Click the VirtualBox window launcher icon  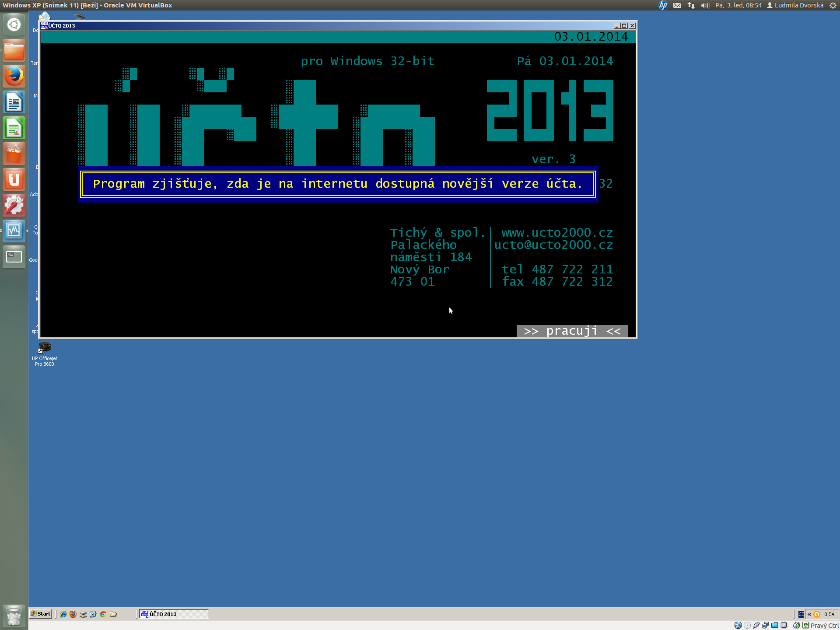[14, 257]
